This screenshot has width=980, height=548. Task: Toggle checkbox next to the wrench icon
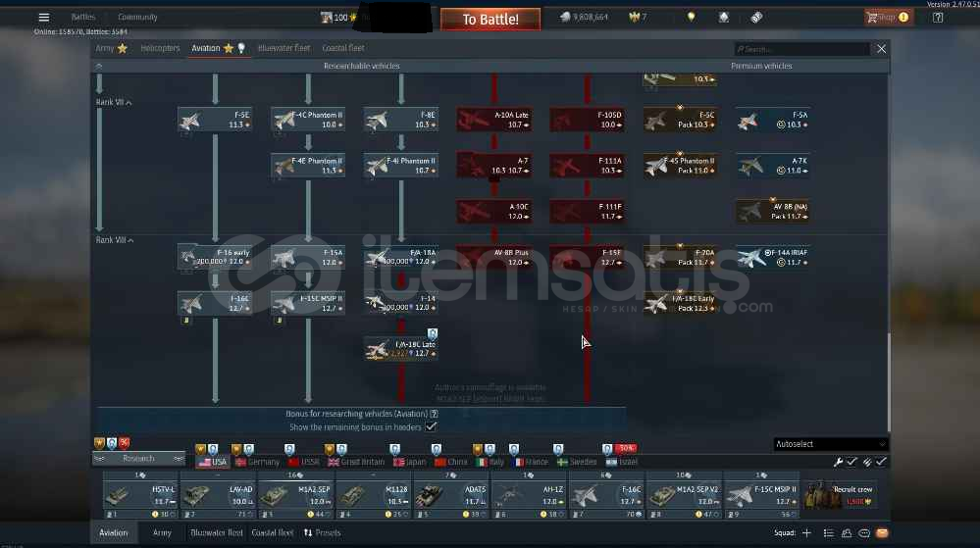tap(851, 462)
